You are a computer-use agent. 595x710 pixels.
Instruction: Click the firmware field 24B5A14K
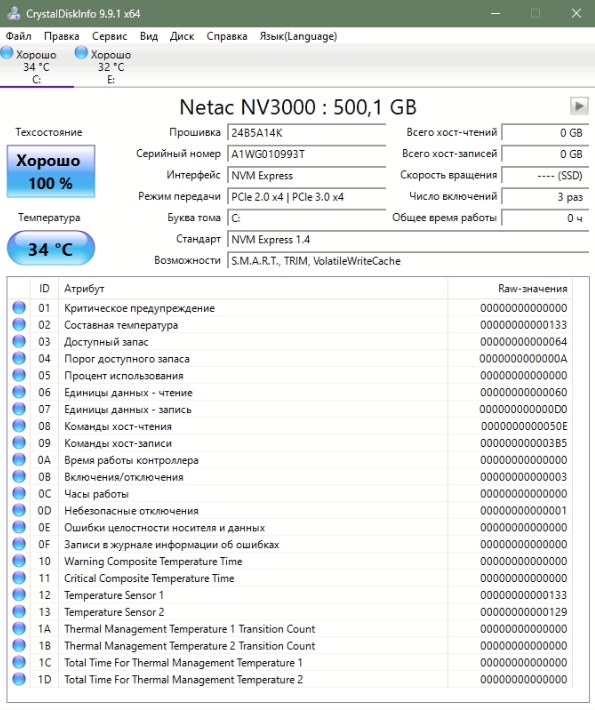pyautogui.click(x=307, y=133)
